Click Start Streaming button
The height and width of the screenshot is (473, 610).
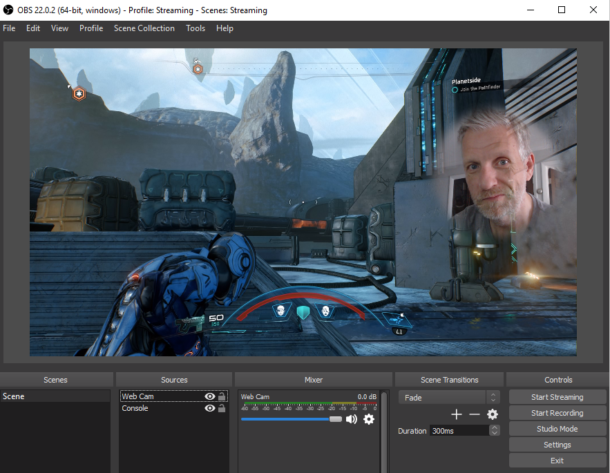click(557, 397)
